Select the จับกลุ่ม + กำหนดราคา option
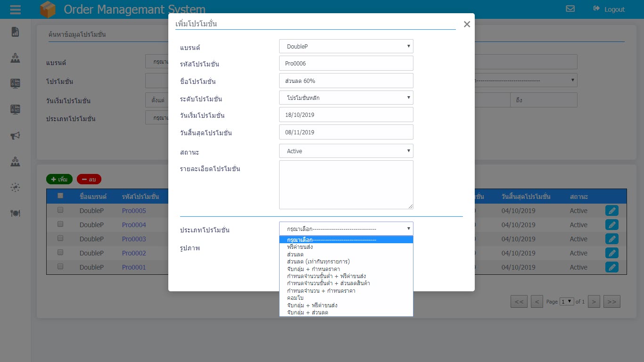Image resolution: width=644 pixels, height=362 pixels. point(346,269)
